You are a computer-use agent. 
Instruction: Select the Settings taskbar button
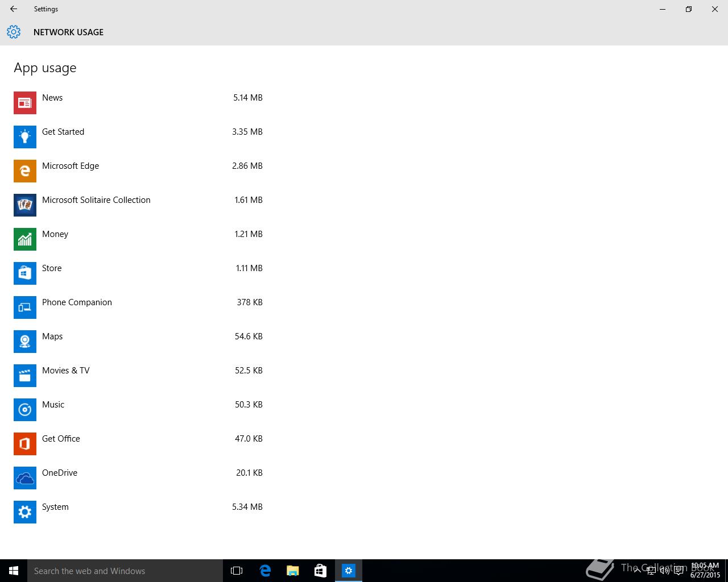(x=348, y=571)
